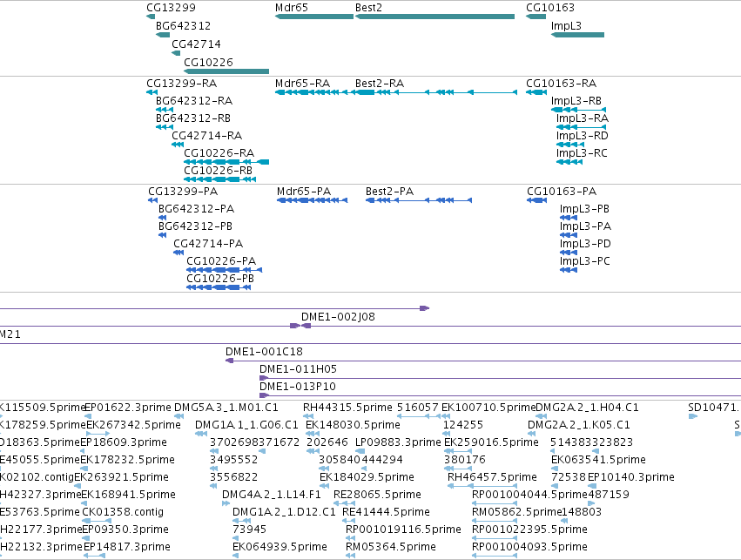741x560 pixels.
Task: Open BAC clone DME1-011H05
Action: click(x=298, y=369)
